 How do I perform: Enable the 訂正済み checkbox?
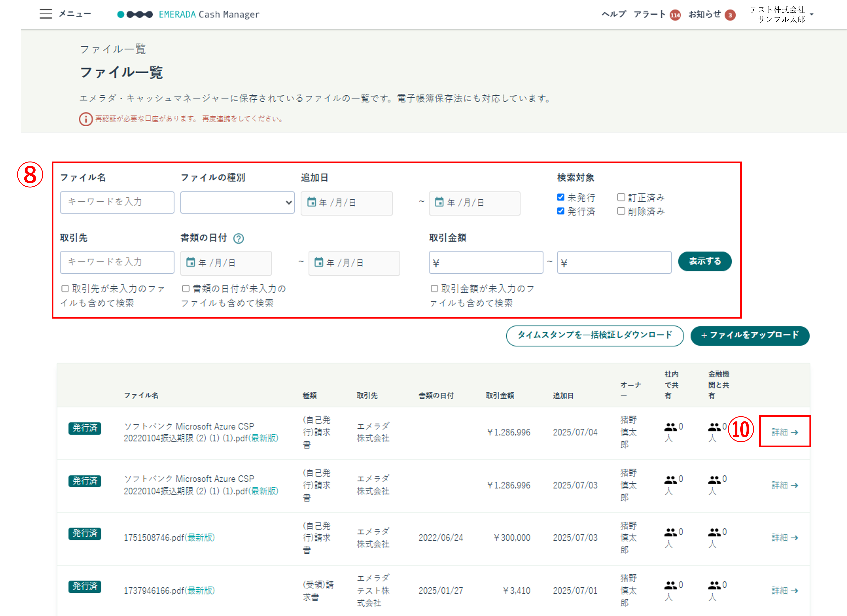[621, 197]
